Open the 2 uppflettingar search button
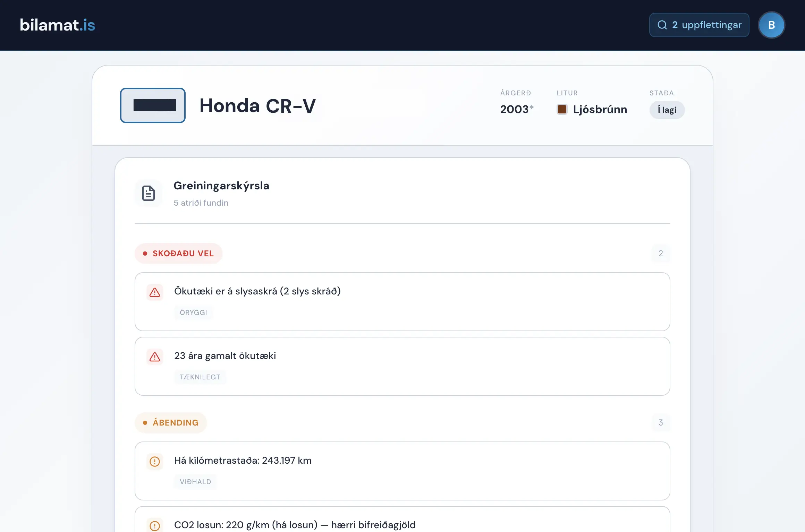 699,25
